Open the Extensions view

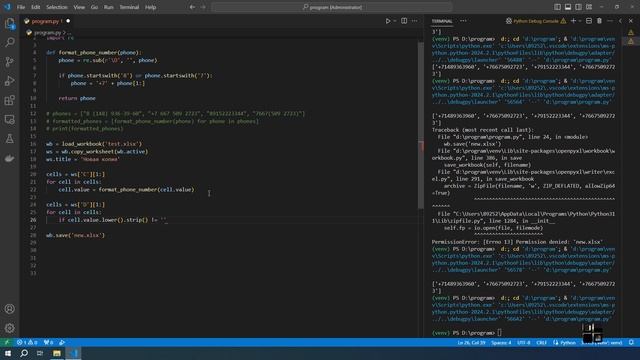[x=9, y=100]
